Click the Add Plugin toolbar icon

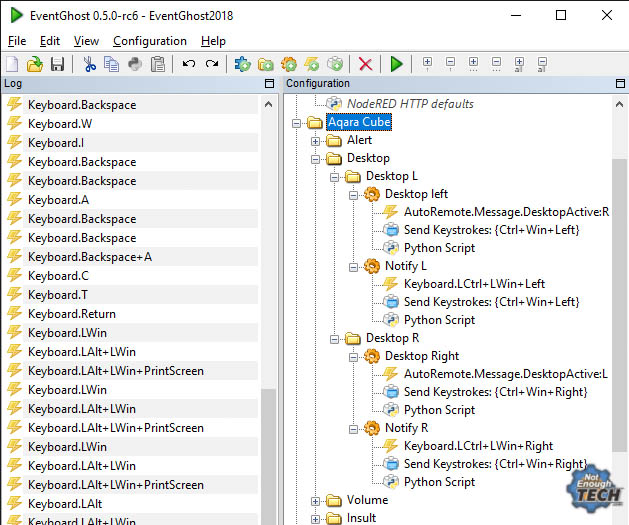pyautogui.click(x=242, y=64)
